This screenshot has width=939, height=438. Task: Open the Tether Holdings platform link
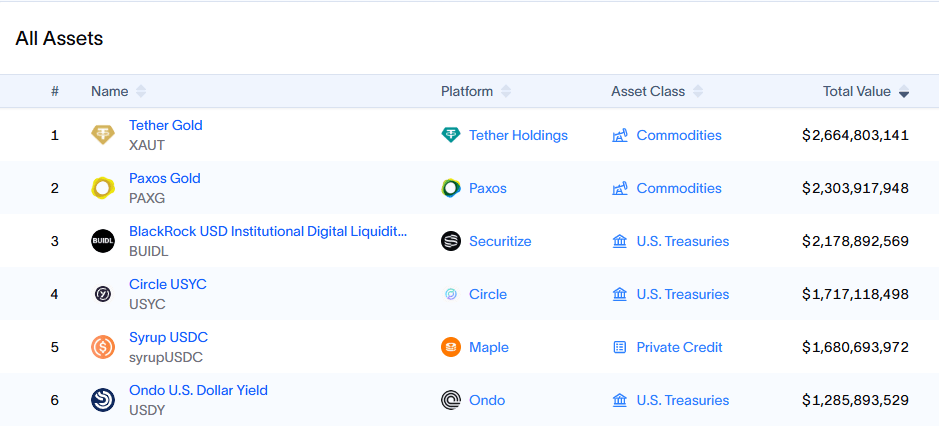pos(518,135)
